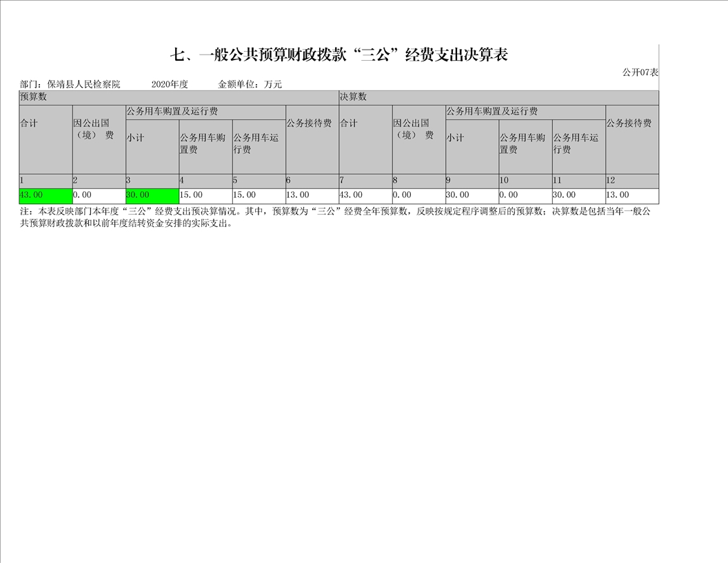
Task: Click the department name 保靖县人民检察院
Action: point(83,84)
